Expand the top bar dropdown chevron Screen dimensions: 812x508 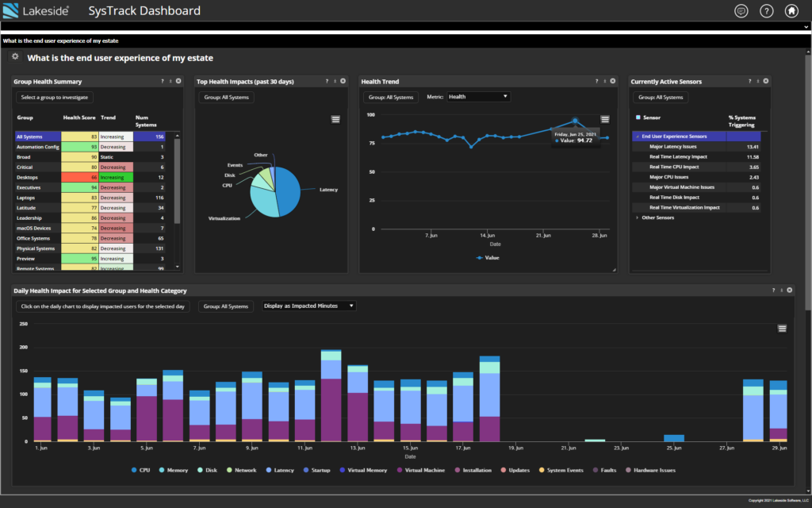806,27
